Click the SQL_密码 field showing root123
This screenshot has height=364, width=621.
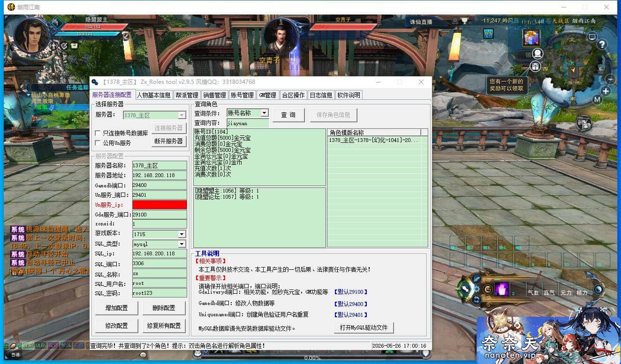159,293
